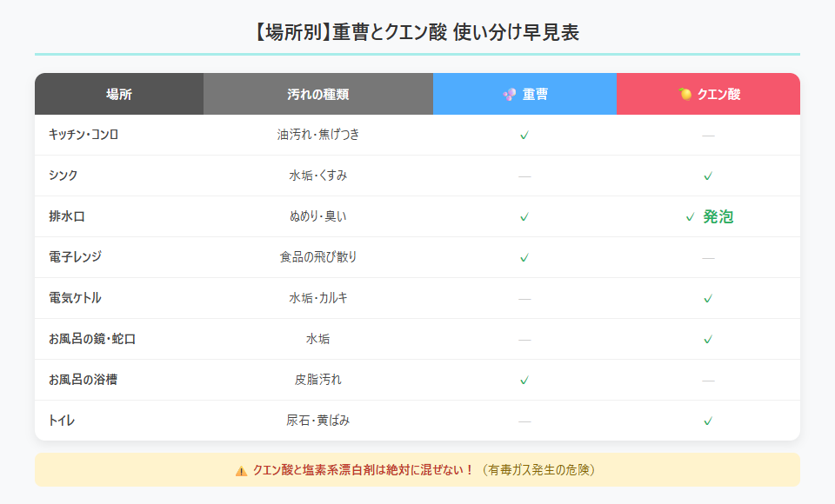Click the green 発泡 label in 排水口 row

click(719, 216)
